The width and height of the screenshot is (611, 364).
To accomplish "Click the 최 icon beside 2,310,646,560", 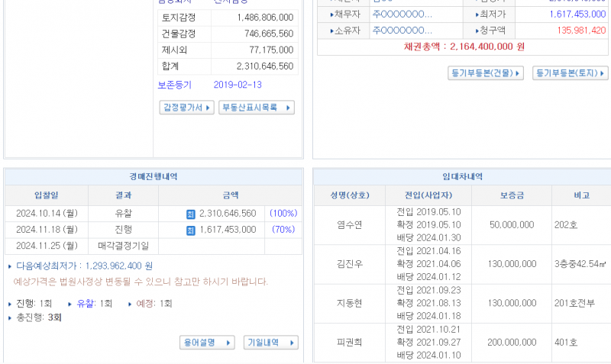I will [x=191, y=214].
